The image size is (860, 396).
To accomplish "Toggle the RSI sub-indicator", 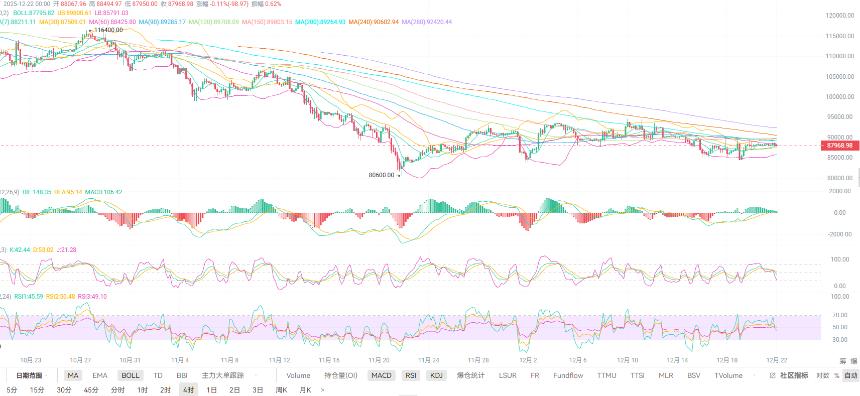I will point(410,376).
